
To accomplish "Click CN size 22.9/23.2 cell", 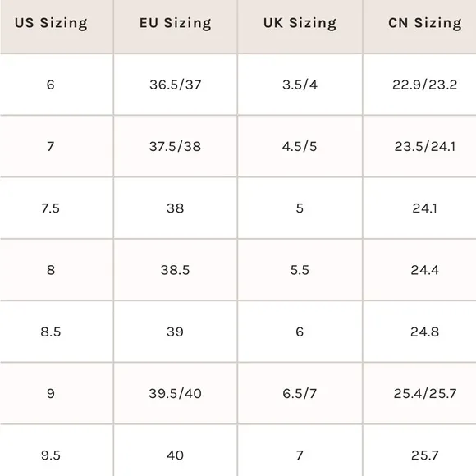I will [x=419, y=85].
